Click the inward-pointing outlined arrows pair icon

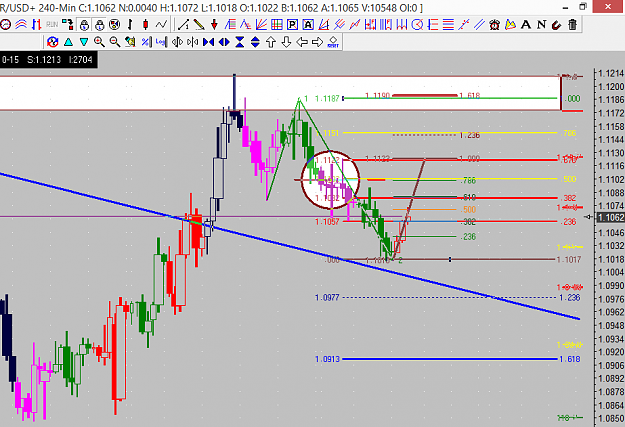[193, 41]
